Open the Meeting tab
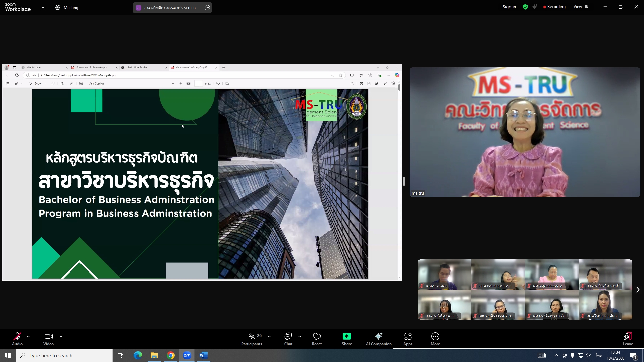 coord(67,7)
